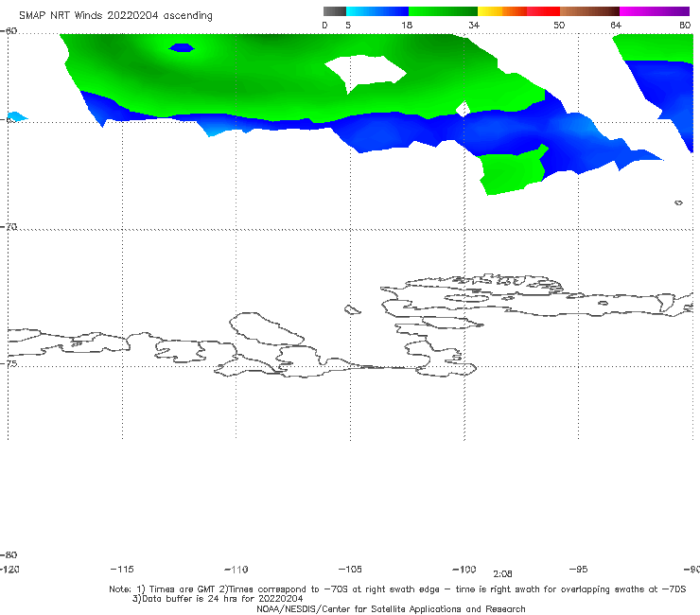This screenshot has height=615, width=700.
Task: Click the detached green wind patch below the blue band
Action: (513, 170)
